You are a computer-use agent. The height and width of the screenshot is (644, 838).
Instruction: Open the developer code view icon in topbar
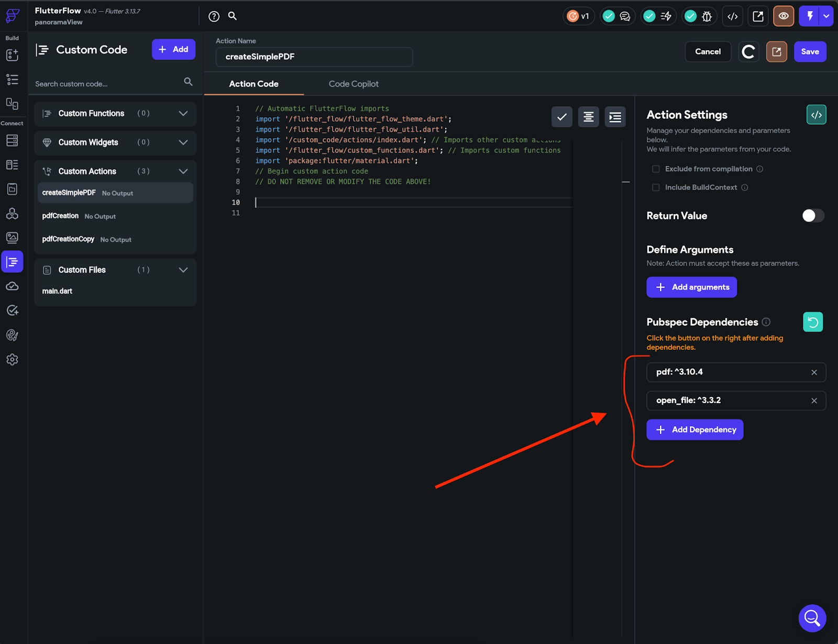pyautogui.click(x=732, y=16)
